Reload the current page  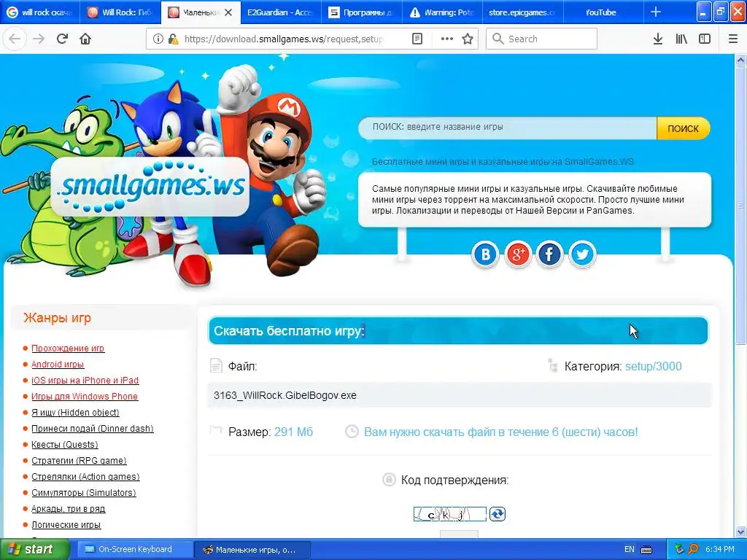(62, 39)
